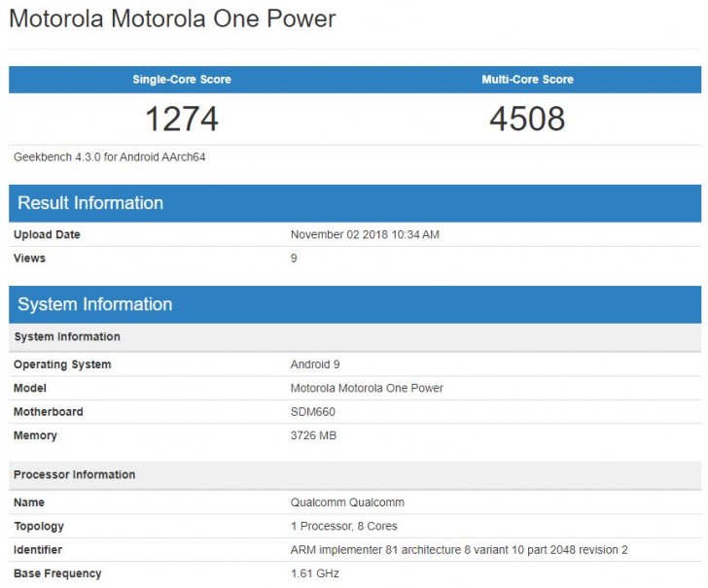Select the Qualcomm Qualcomm processor name
Image resolution: width=708 pixels, height=588 pixels.
(347, 502)
